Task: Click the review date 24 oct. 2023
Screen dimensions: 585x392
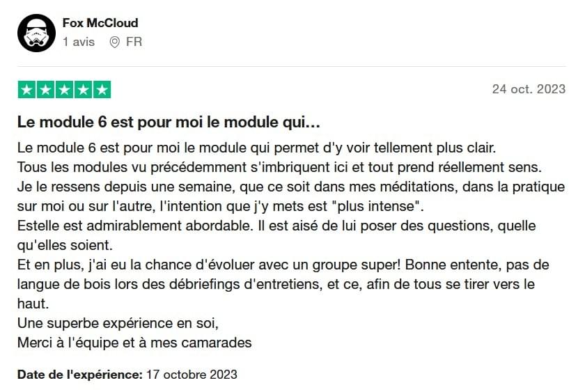Action: pos(529,89)
